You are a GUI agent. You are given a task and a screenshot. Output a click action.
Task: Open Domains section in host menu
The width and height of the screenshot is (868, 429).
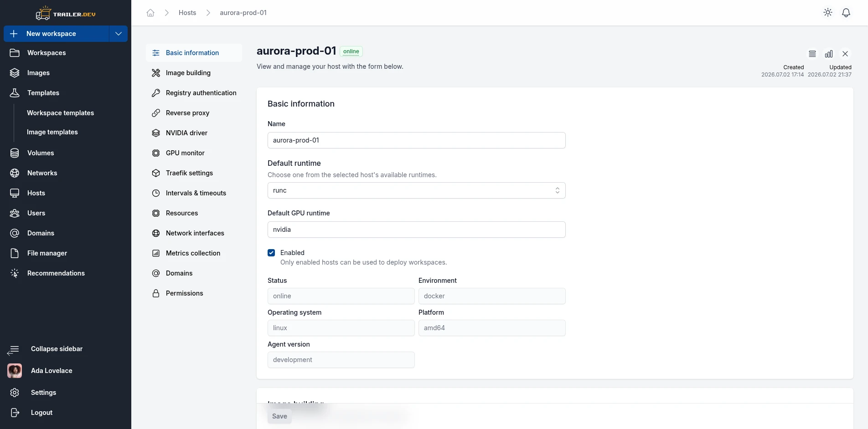pyautogui.click(x=194, y=273)
